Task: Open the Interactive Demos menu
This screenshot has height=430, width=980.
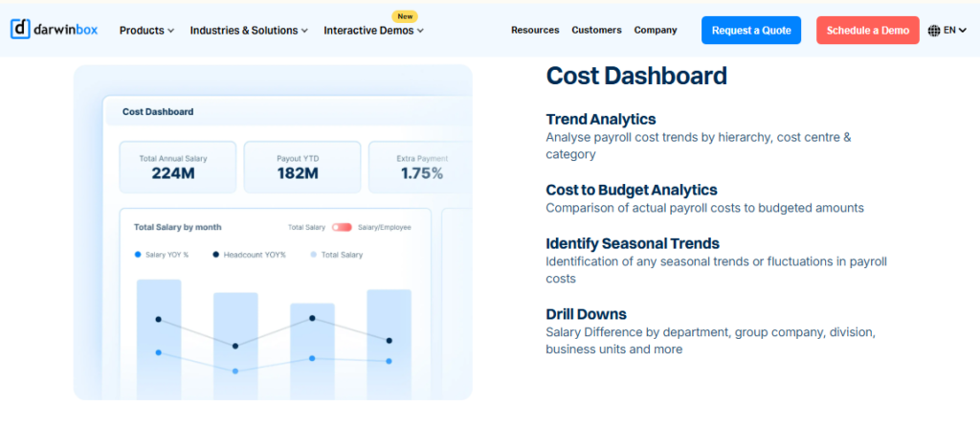Action: [x=374, y=30]
